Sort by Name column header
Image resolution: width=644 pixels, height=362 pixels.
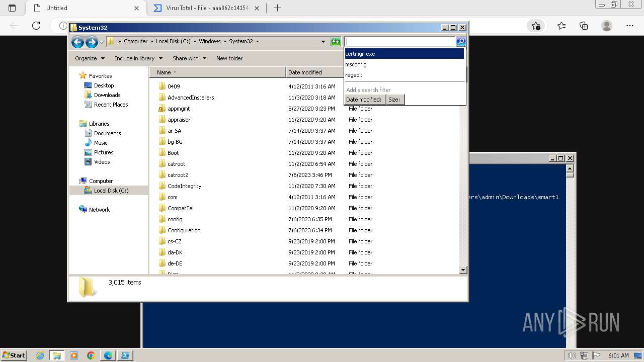pyautogui.click(x=218, y=72)
